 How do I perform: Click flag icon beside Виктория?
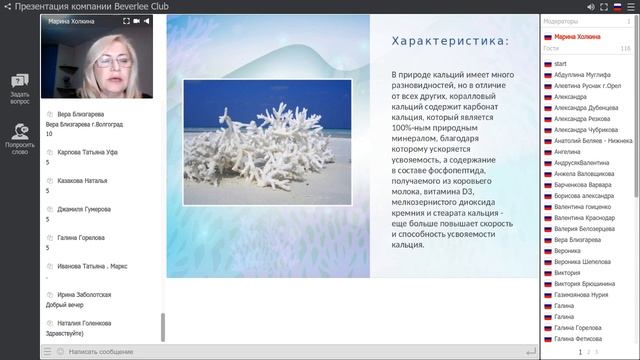tap(548, 273)
